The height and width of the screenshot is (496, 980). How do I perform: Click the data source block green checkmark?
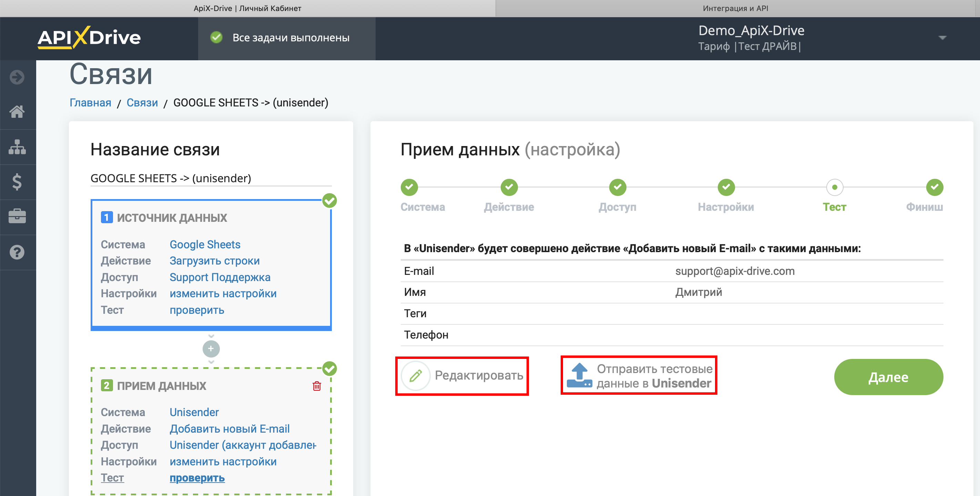pos(329,200)
